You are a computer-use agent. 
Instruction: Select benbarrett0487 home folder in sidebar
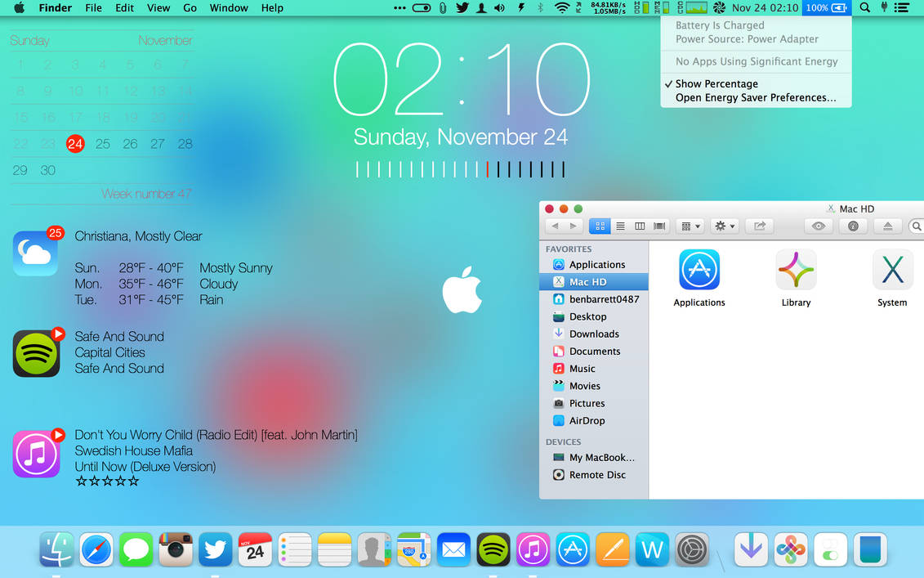593,299
